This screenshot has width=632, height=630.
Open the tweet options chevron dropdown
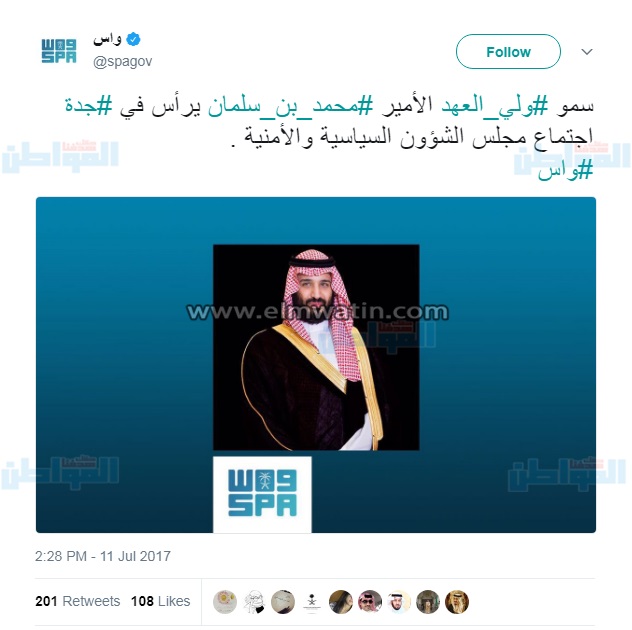[x=586, y=52]
